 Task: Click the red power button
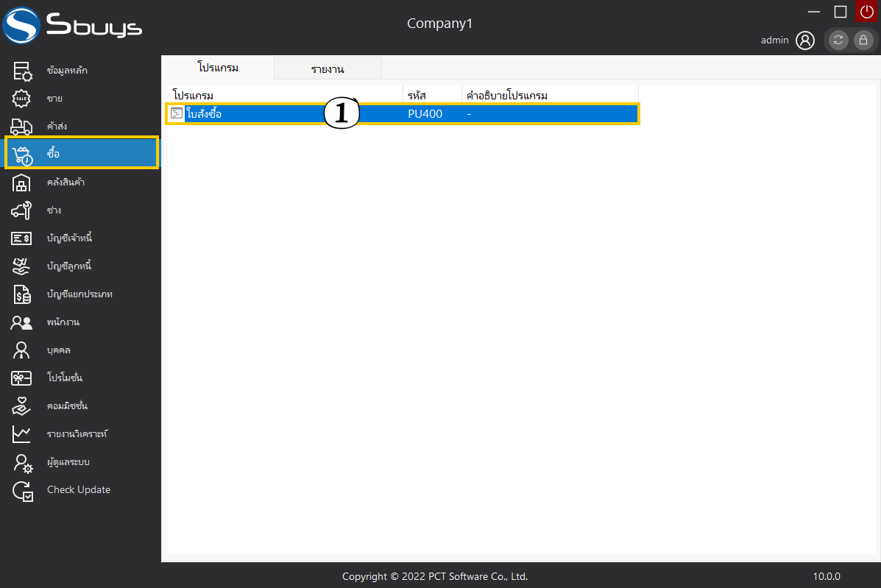click(x=866, y=11)
